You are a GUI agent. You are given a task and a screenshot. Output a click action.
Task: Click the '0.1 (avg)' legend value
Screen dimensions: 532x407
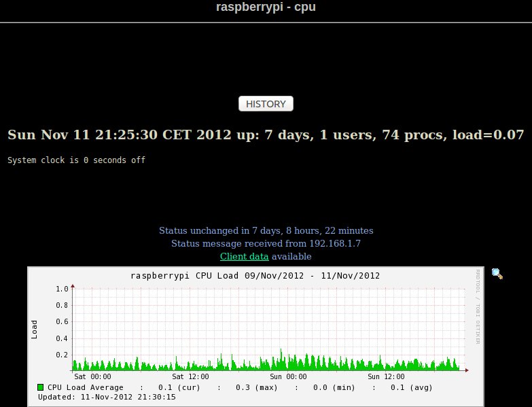(412, 387)
